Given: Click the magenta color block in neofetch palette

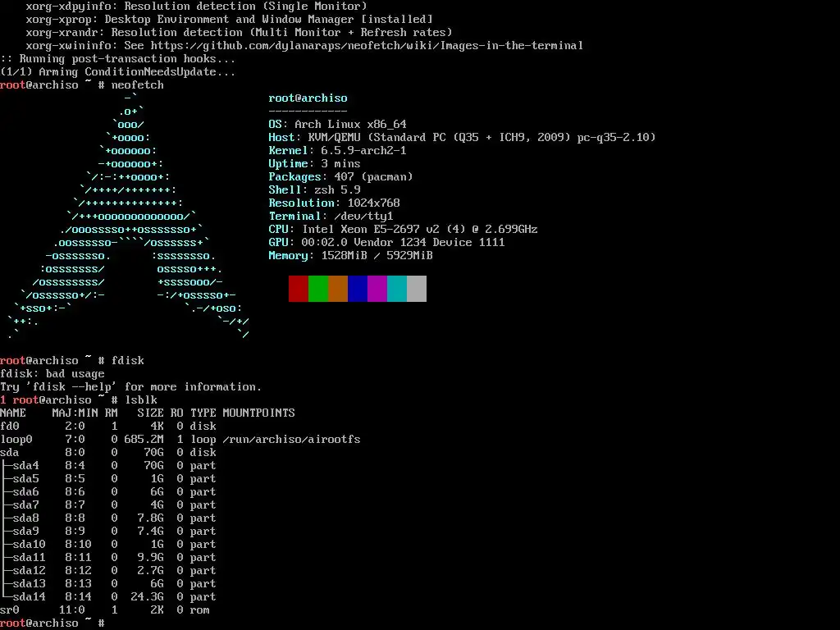Looking at the screenshot, I should tap(377, 289).
